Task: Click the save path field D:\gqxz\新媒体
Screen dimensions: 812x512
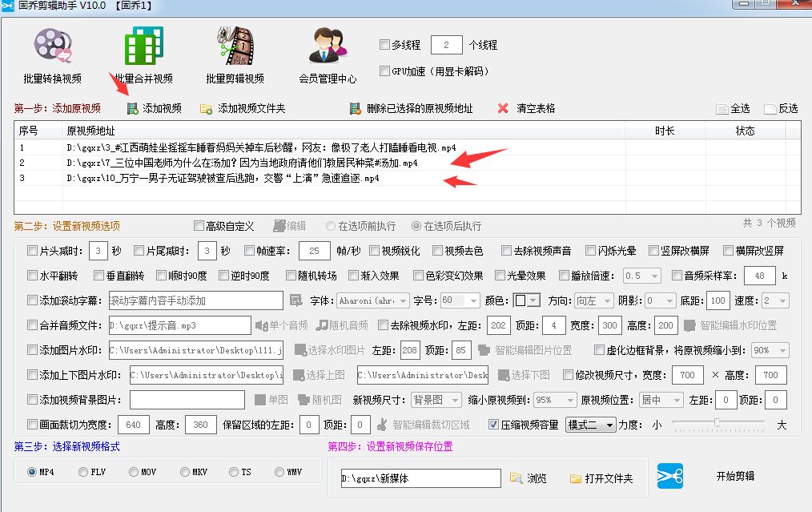Action: tap(420, 476)
